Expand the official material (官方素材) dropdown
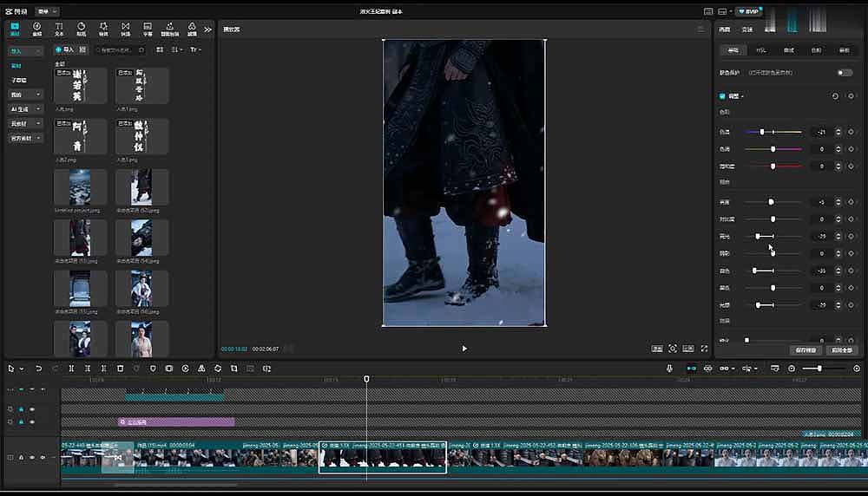 click(x=25, y=138)
